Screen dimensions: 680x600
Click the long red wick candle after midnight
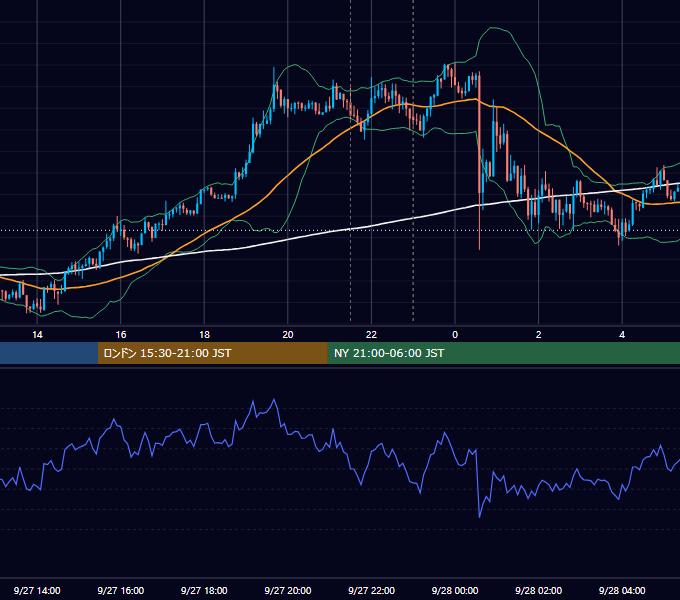click(x=479, y=160)
